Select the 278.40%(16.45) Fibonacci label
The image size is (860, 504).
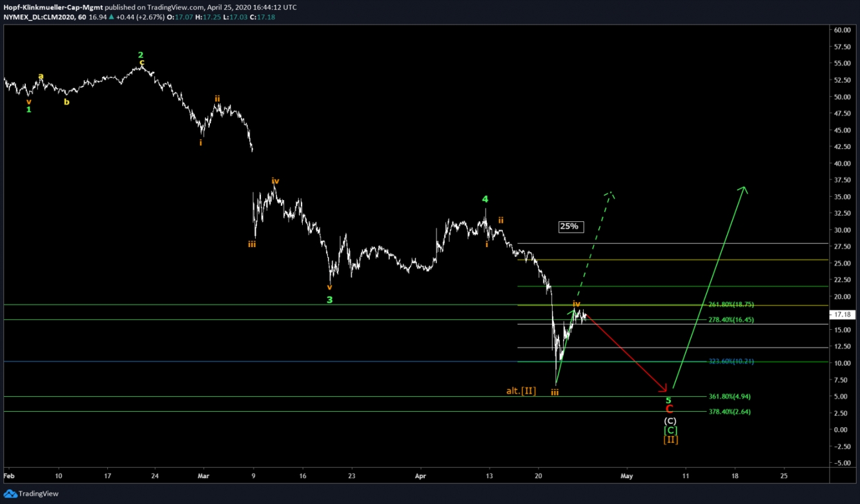point(731,320)
